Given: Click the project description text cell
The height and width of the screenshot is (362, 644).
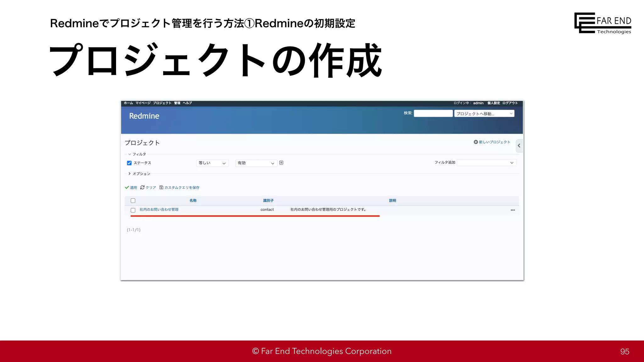Looking at the screenshot, I should (x=328, y=210).
